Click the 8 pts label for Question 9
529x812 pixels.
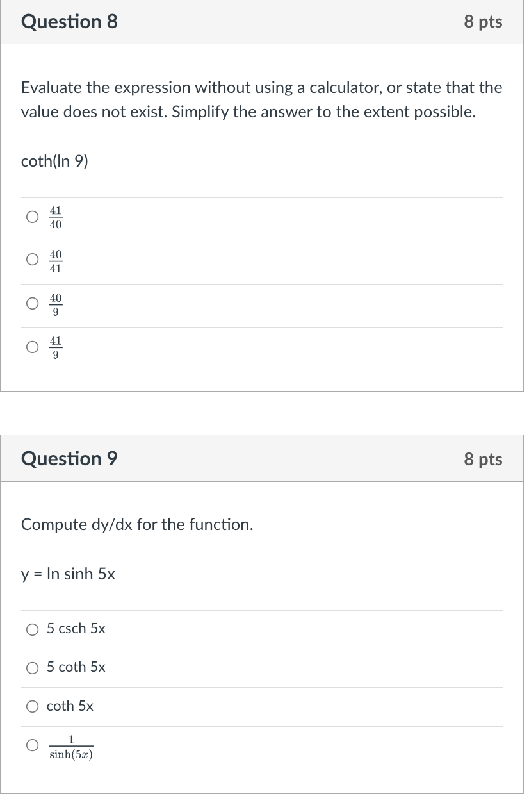tap(483, 458)
